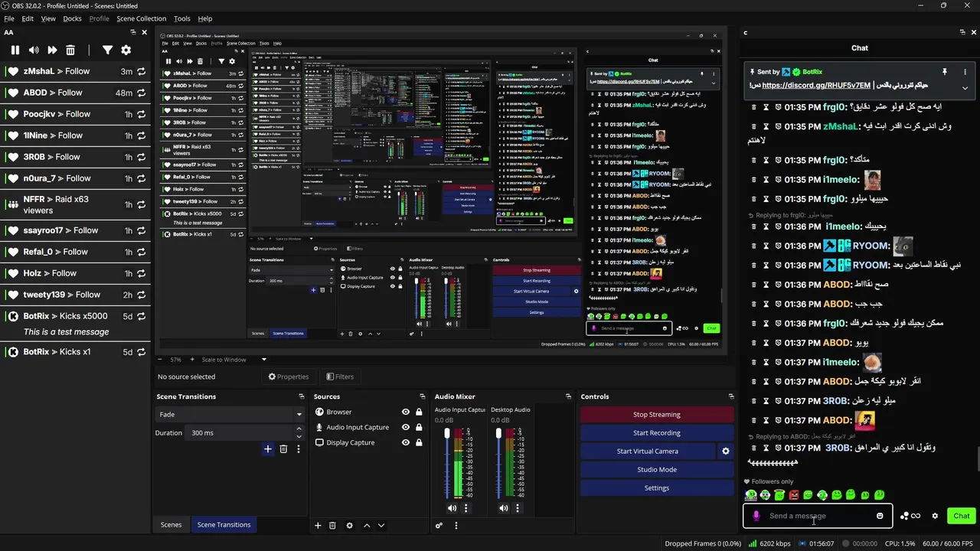The image size is (980, 551).
Task: Open emoji picker in message box
Action: click(880, 516)
